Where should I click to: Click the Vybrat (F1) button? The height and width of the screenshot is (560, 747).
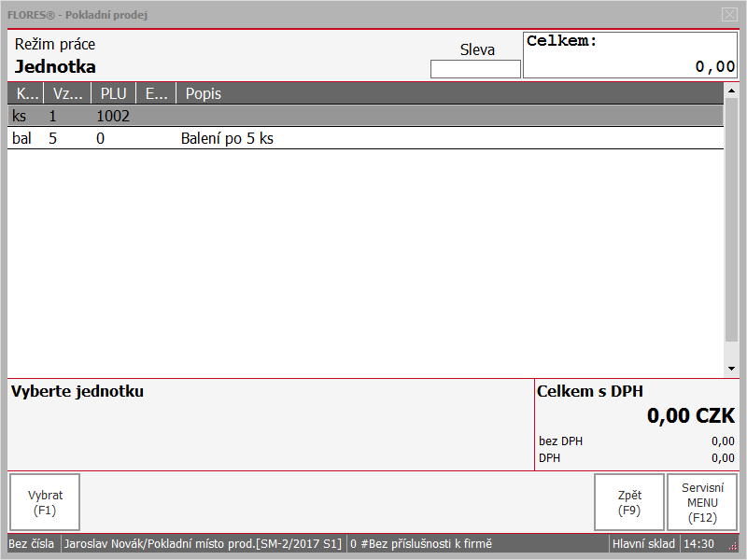(x=45, y=502)
